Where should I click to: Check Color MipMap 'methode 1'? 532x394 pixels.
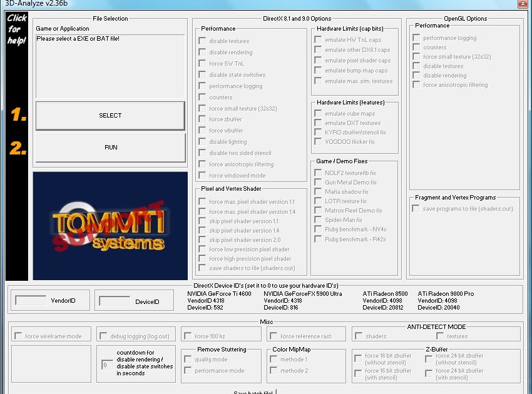[274, 359]
